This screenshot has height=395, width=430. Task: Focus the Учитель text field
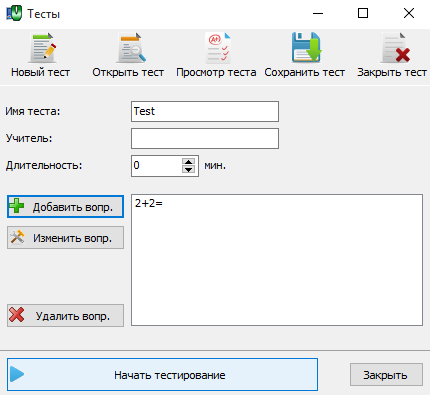205,138
